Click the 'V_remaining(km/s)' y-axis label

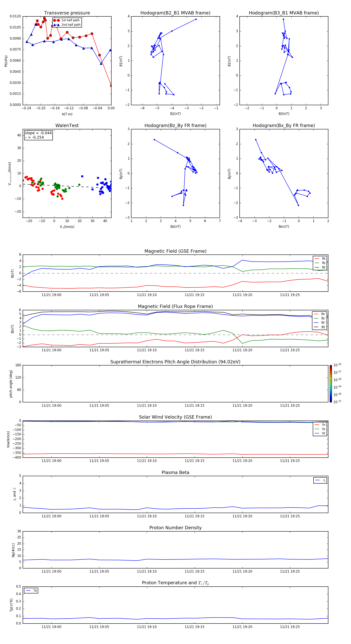[x=10, y=173]
